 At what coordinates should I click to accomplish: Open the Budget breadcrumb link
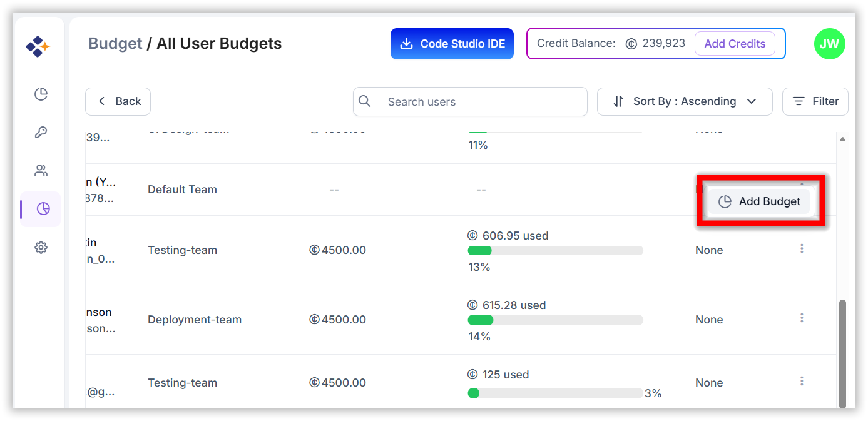[x=115, y=43]
